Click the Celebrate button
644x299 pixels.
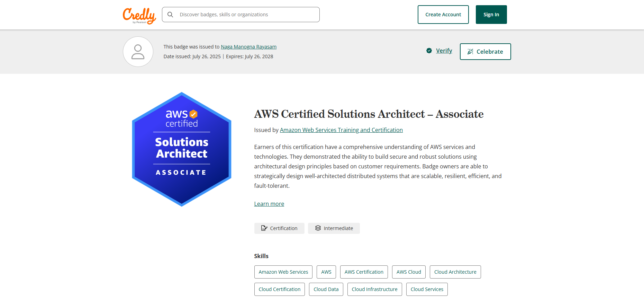pyautogui.click(x=486, y=52)
